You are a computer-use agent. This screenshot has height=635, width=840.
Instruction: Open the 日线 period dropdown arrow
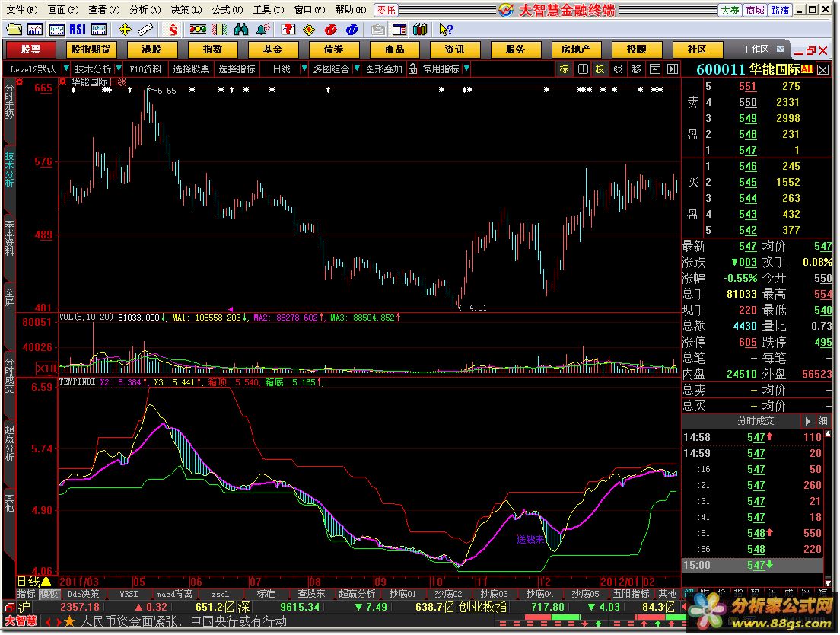304,69
